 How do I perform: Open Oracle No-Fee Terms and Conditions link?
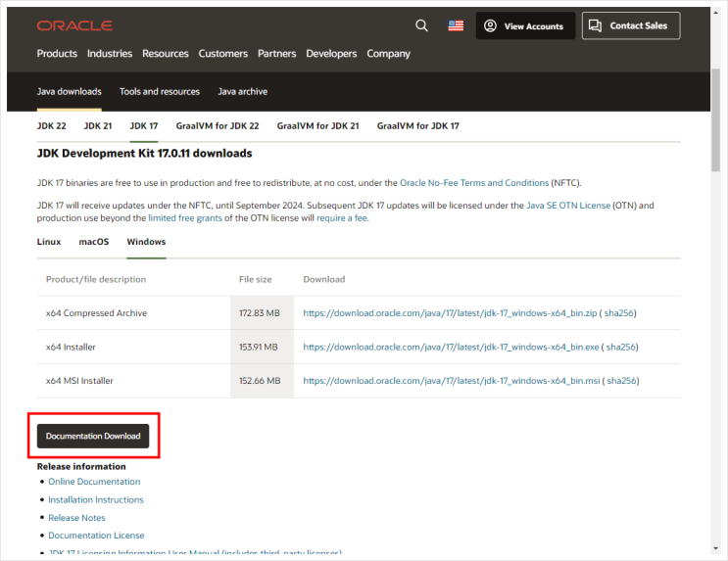coord(474,183)
